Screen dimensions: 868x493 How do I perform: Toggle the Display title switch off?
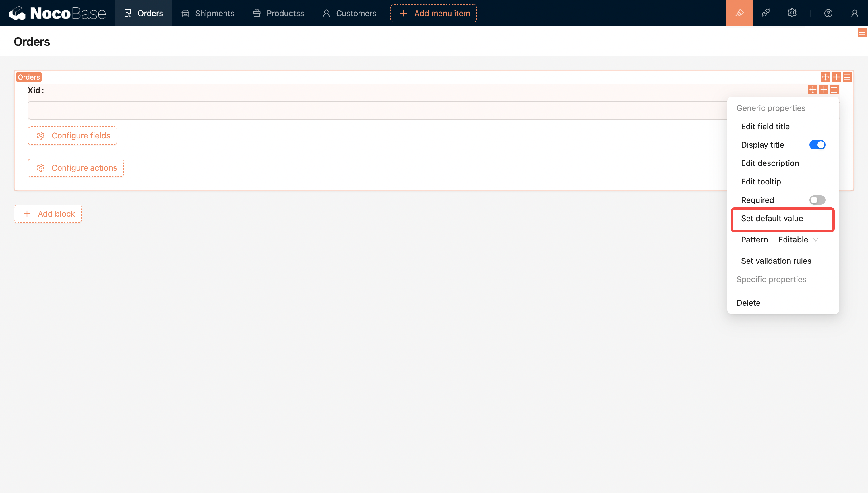(x=817, y=145)
